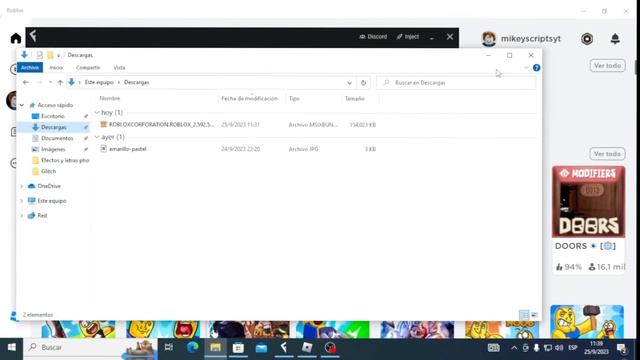Image resolution: width=640 pixels, height=360 pixels.
Task: Click the mikeyscriptsyt profile avatar
Action: 489,39
